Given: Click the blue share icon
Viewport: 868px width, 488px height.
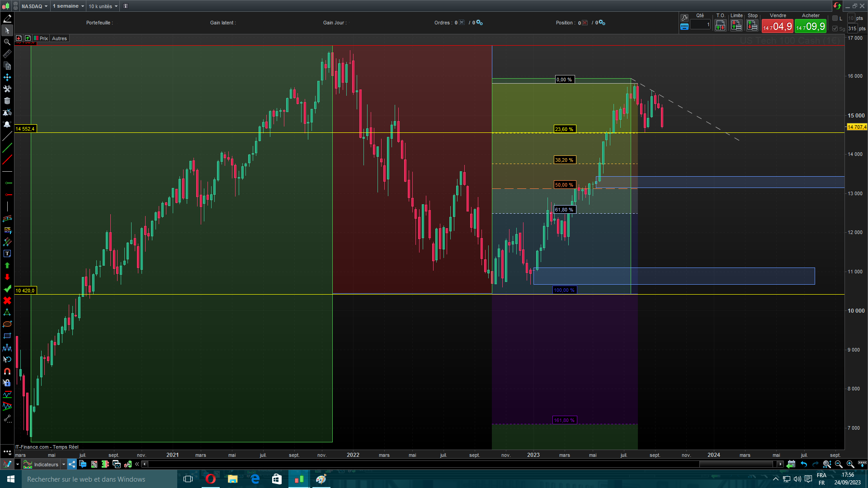Looking at the screenshot, I should point(72,464).
